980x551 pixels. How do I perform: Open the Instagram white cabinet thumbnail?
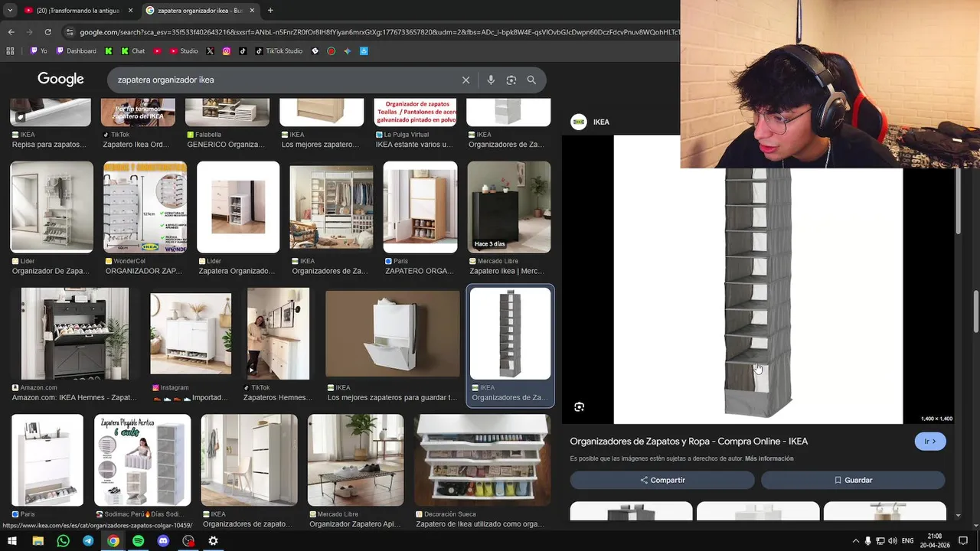191,334
